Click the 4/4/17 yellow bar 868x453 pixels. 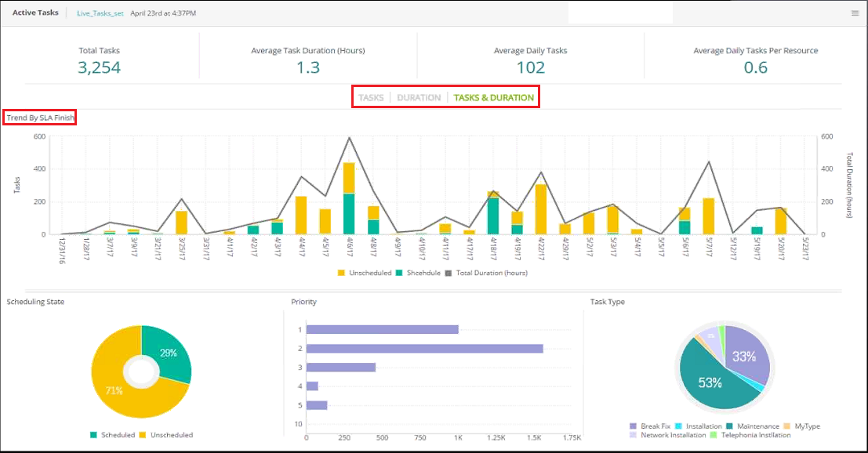[x=301, y=216]
